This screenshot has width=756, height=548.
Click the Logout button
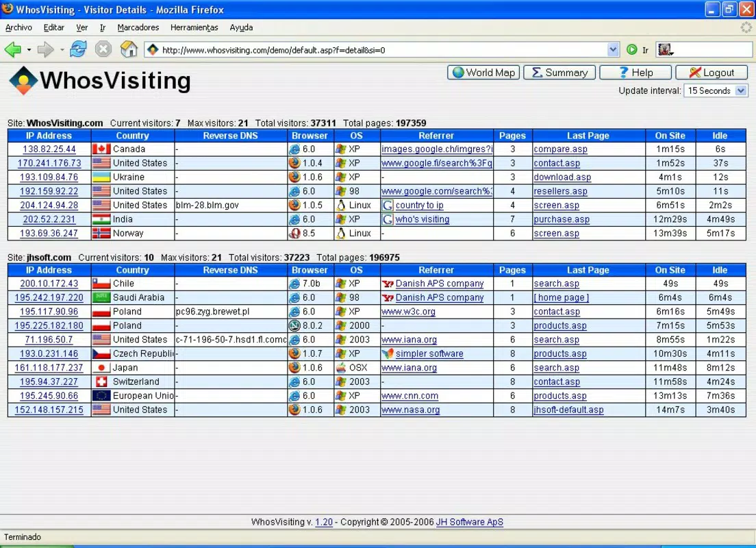point(711,73)
